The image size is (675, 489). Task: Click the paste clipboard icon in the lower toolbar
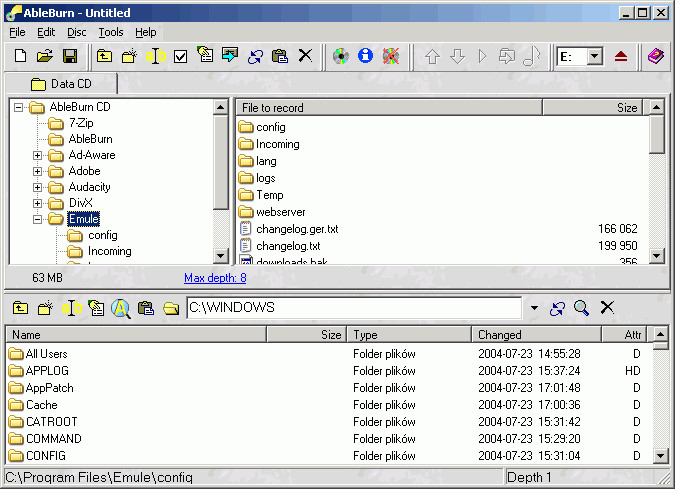(x=146, y=308)
